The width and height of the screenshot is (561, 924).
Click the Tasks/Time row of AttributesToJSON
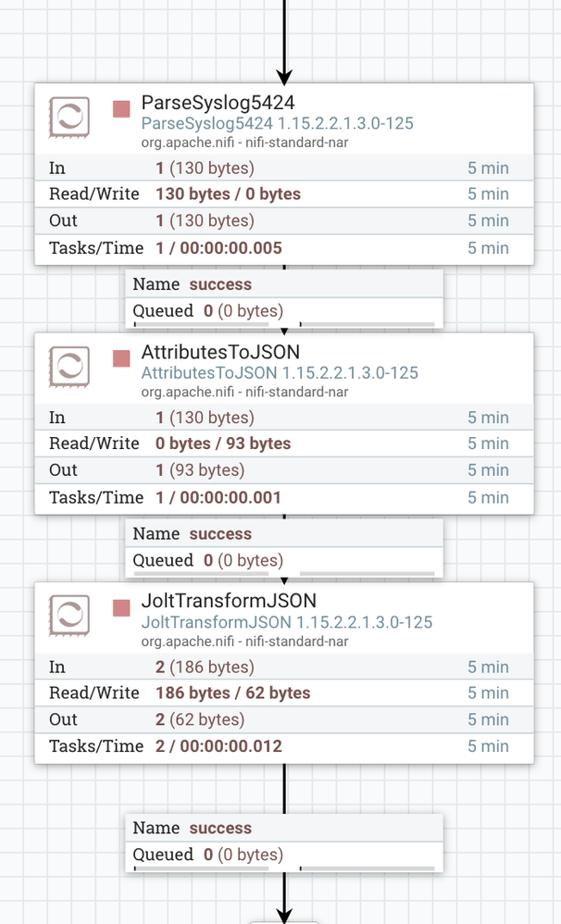[284, 497]
